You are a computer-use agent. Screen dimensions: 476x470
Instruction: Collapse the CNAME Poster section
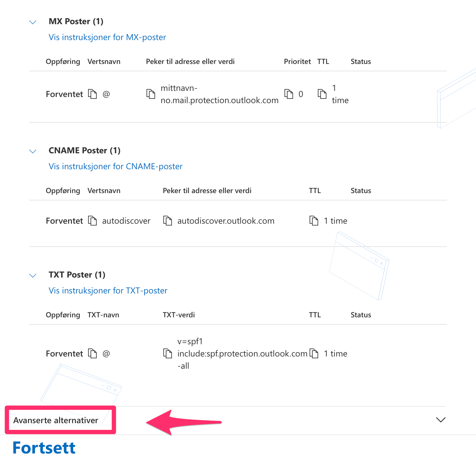click(33, 151)
